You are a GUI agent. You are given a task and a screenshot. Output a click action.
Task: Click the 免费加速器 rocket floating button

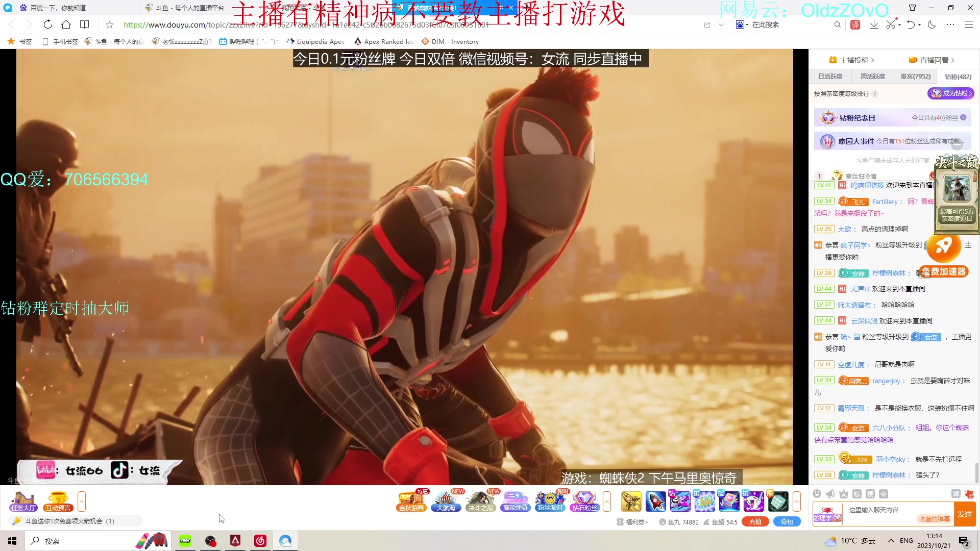(944, 257)
